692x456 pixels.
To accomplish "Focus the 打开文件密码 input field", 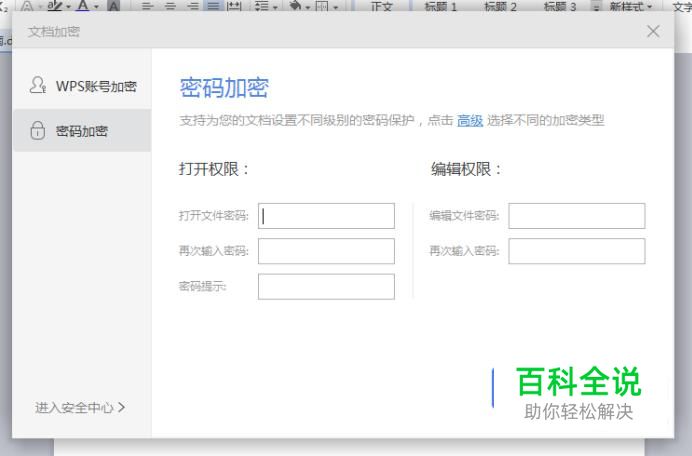I will pos(326,216).
